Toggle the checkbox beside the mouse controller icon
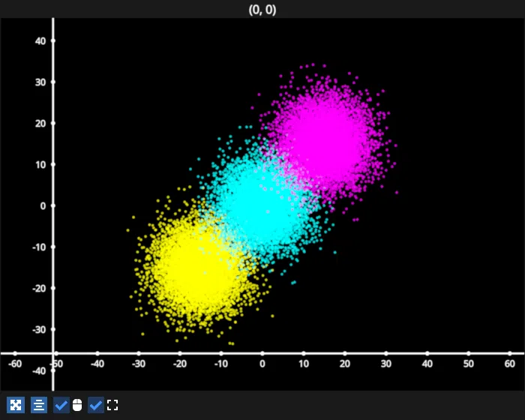 (61, 405)
